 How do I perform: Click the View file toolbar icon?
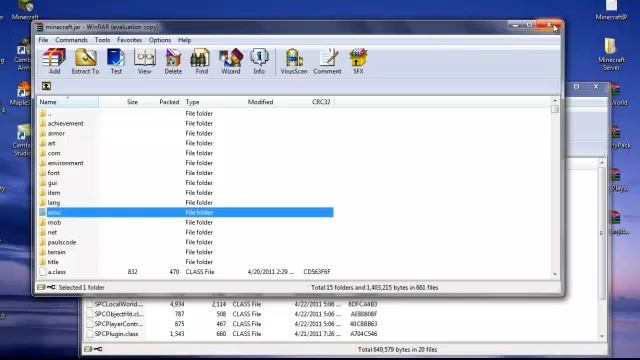click(x=144, y=61)
